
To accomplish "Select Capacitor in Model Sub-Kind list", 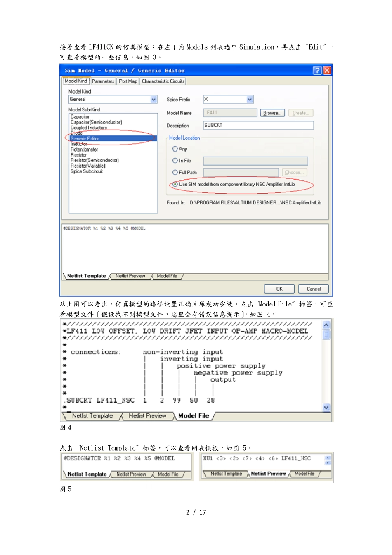I will click(80, 117).
